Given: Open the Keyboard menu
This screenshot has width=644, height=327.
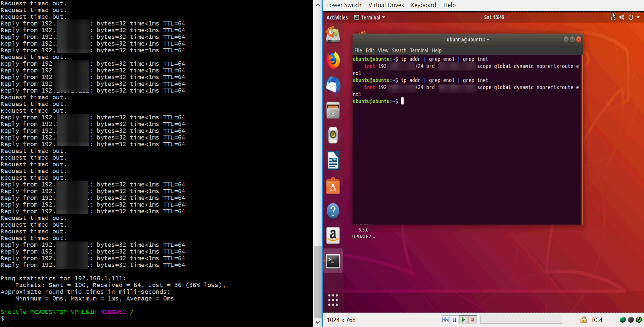Looking at the screenshot, I should click(423, 5).
